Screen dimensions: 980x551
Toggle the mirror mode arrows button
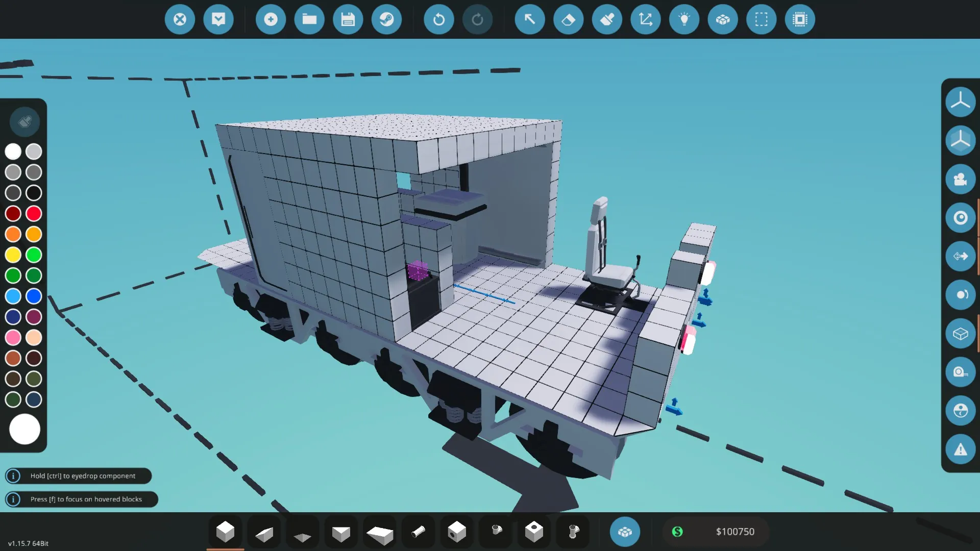click(960, 256)
